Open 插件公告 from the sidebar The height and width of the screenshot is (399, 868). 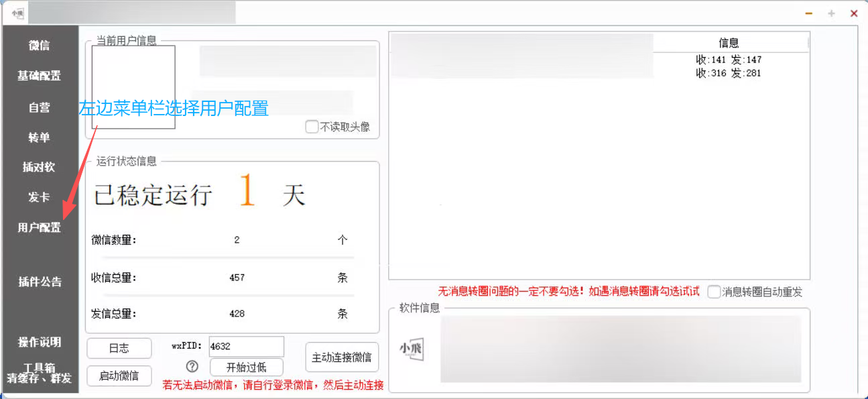click(x=40, y=282)
